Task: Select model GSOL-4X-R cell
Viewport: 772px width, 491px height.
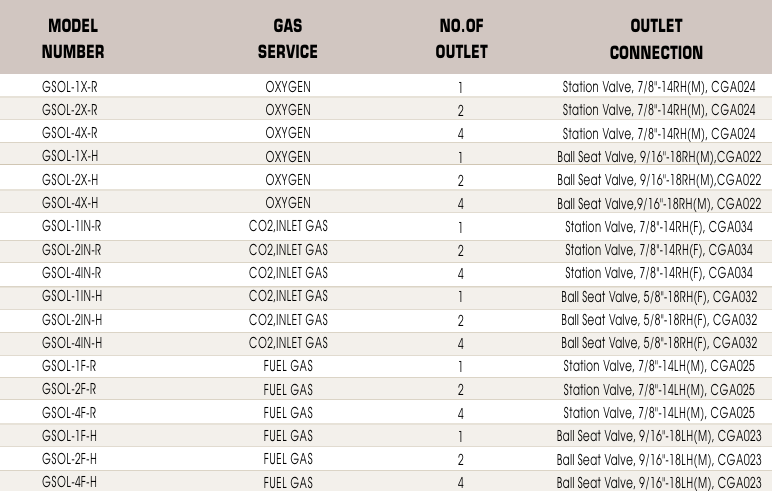Action: point(70,133)
